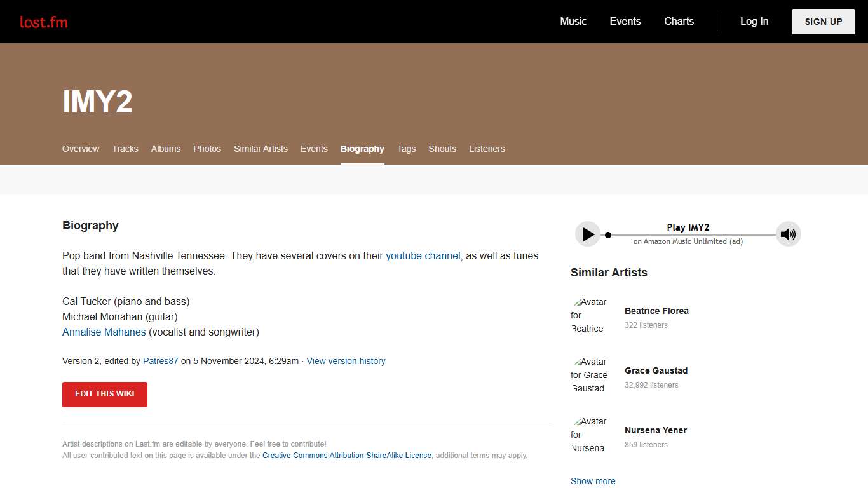Mute the audio with the speaker icon

(x=788, y=234)
